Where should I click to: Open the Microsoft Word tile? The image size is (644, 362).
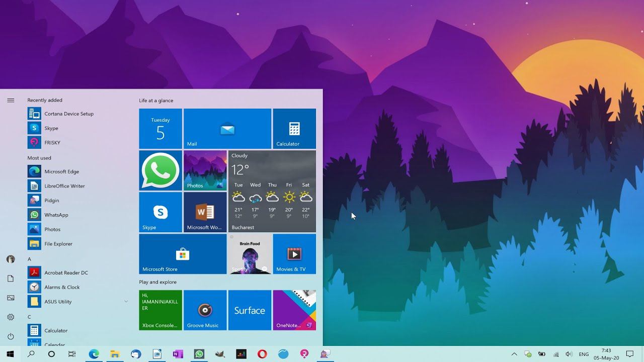pyautogui.click(x=205, y=212)
